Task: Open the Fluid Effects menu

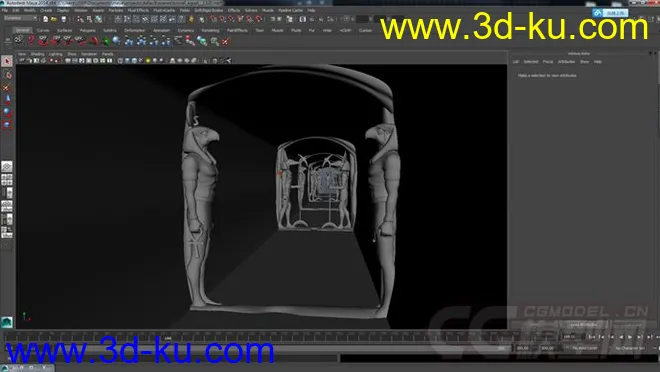Action: [x=138, y=10]
